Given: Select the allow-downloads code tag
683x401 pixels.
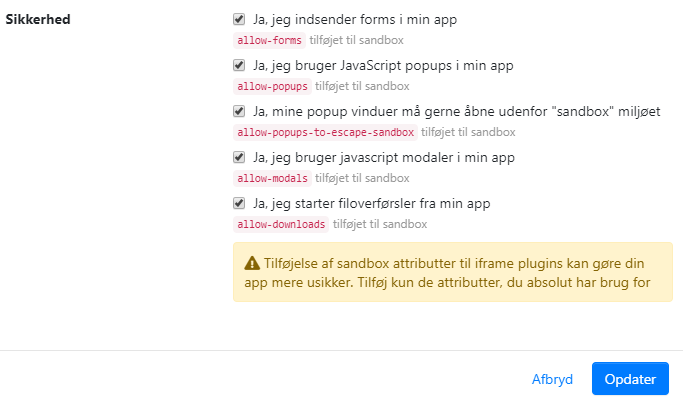Looking at the screenshot, I should pyautogui.click(x=281, y=225).
